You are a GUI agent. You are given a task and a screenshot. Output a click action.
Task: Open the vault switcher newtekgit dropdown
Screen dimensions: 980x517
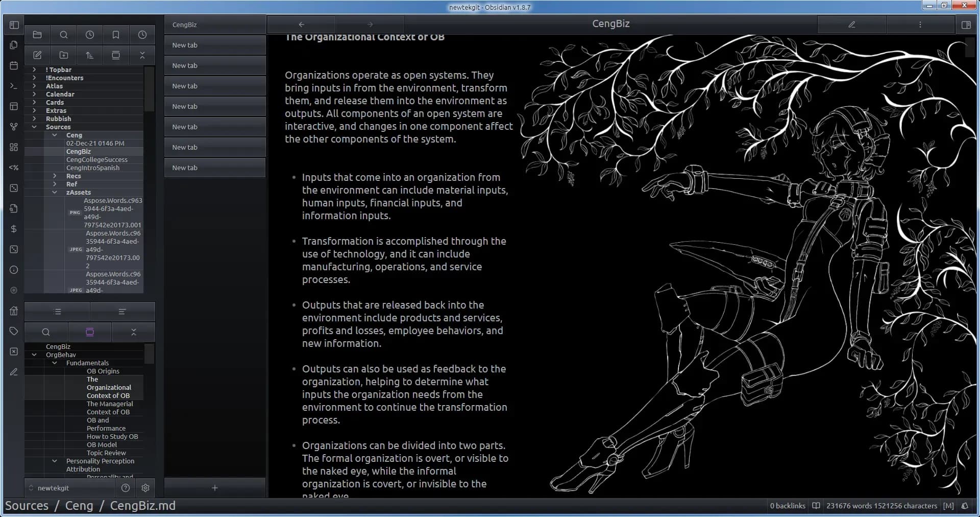tap(70, 488)
